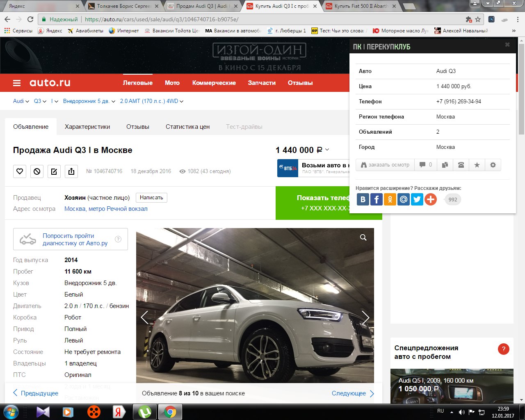Reload the page in Chrome
525x420 pixels.
(x=30, y=19)
